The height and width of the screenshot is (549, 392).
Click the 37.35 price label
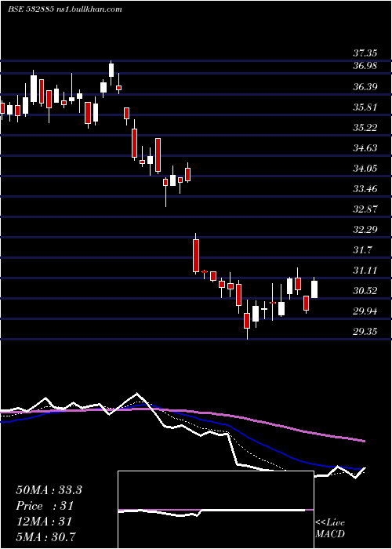(365, 53)
